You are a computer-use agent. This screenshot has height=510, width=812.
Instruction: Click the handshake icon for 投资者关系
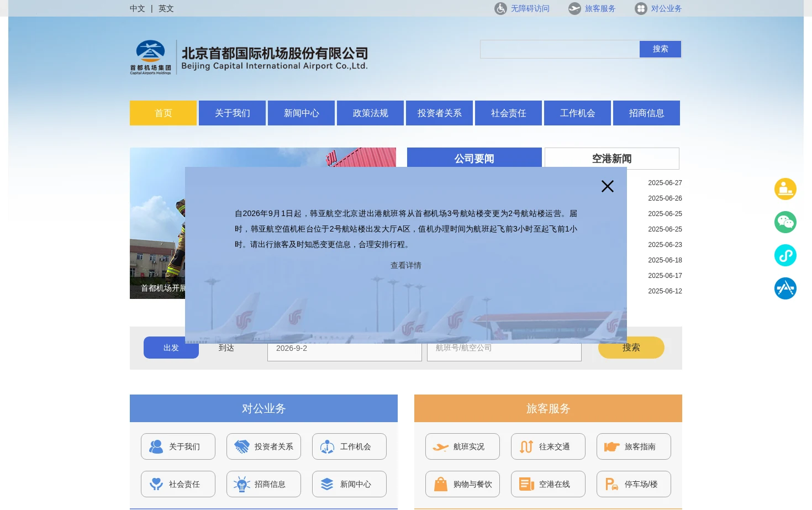tap(242, 446)
